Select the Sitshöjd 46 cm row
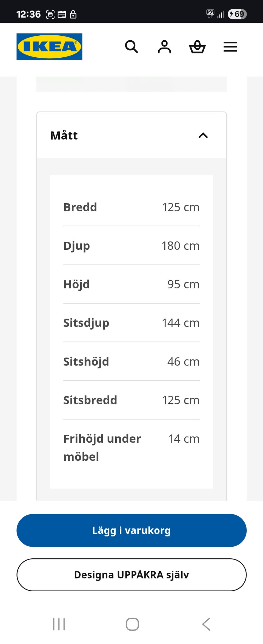Image resolution: width=263 pixels, height=644 pixels. coord(131,361)
